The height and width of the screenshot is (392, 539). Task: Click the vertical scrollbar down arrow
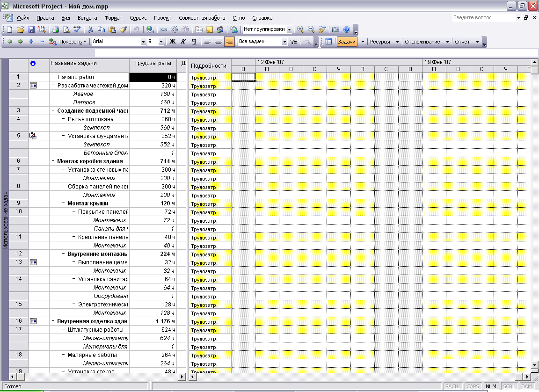coord(534,365)
